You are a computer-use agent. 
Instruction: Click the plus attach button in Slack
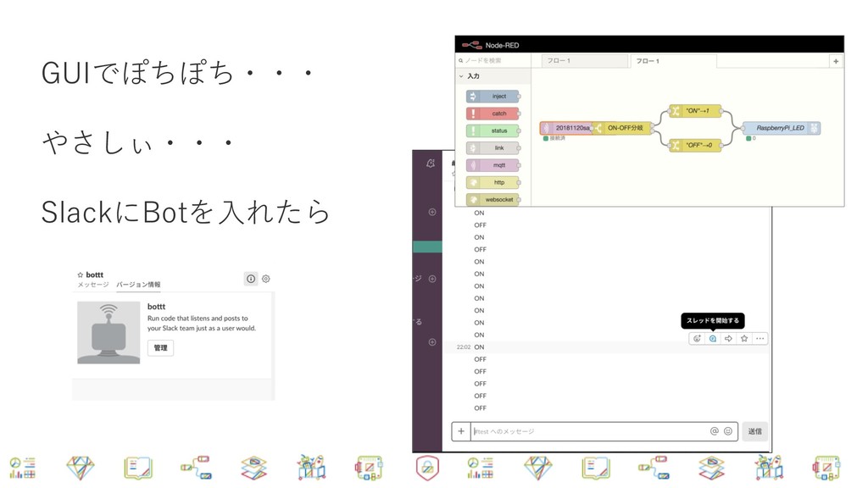point(461,431)
